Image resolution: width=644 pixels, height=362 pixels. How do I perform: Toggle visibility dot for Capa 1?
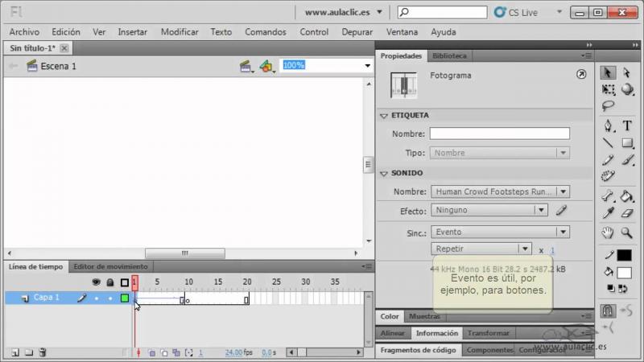point(97,298)
